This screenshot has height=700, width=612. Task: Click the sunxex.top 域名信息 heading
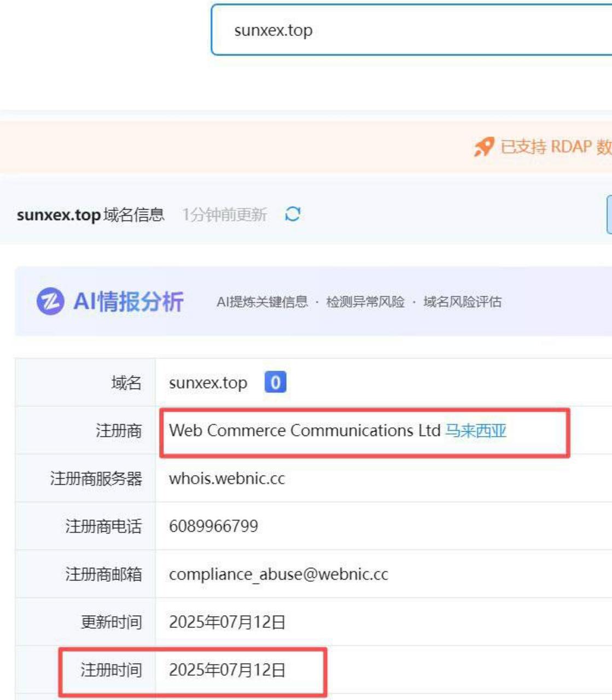(90, 214)
